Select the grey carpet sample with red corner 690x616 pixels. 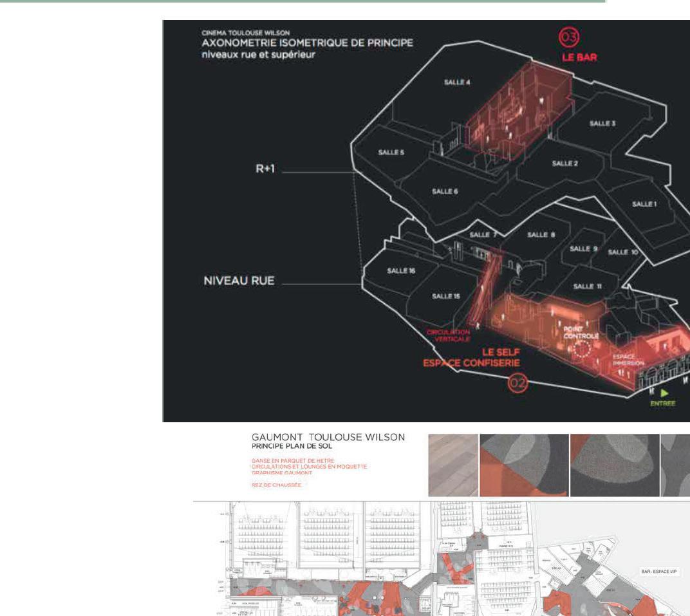(615, 465)
